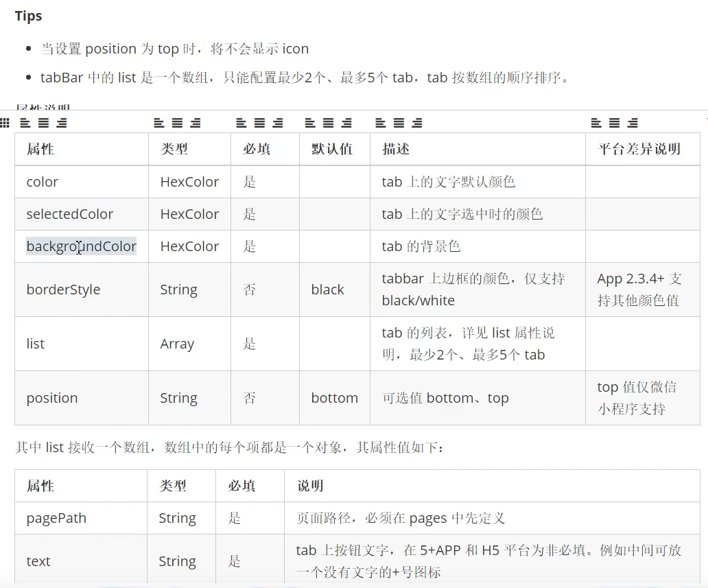Image resolution: width=708 pixels, height=588 pixels.
Task: Align 类型 column left
Action: click(159, 123)
